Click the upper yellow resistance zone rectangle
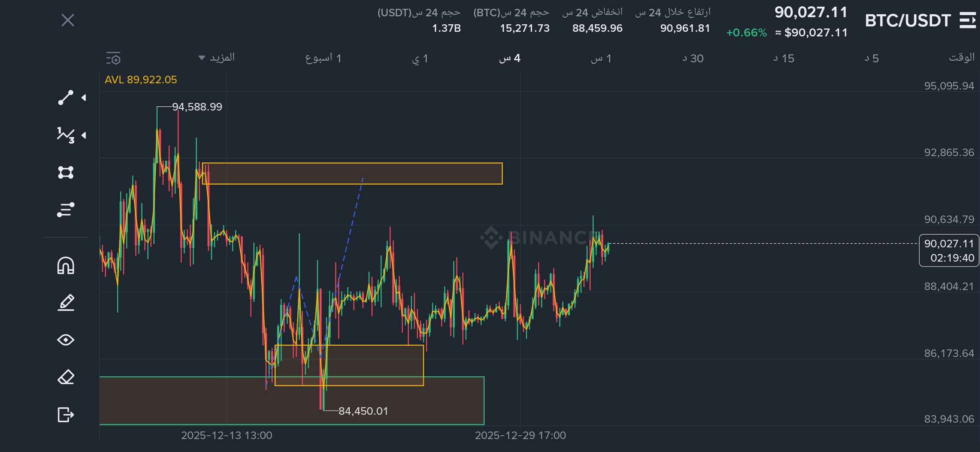This screenshot has width=980, height=452. tap(419, 173)
